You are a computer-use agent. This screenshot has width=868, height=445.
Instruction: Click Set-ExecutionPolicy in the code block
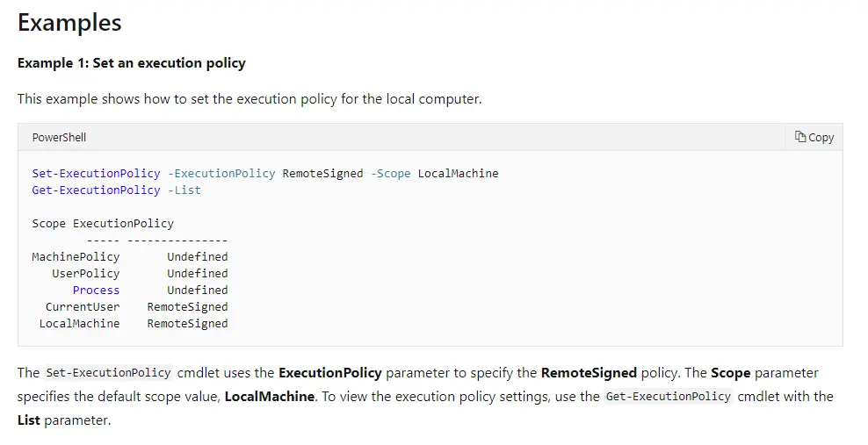pyautogui.click(x=96, y=173)
